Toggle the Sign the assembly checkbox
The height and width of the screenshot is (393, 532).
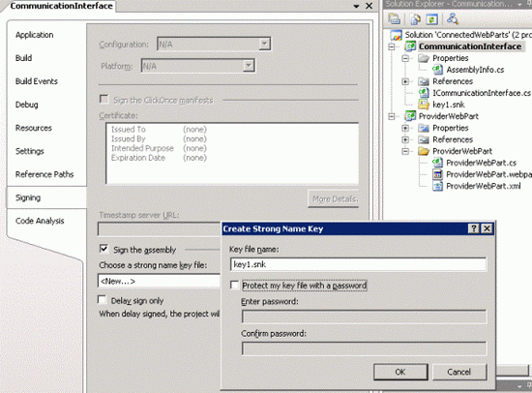[x=103, y=249]
